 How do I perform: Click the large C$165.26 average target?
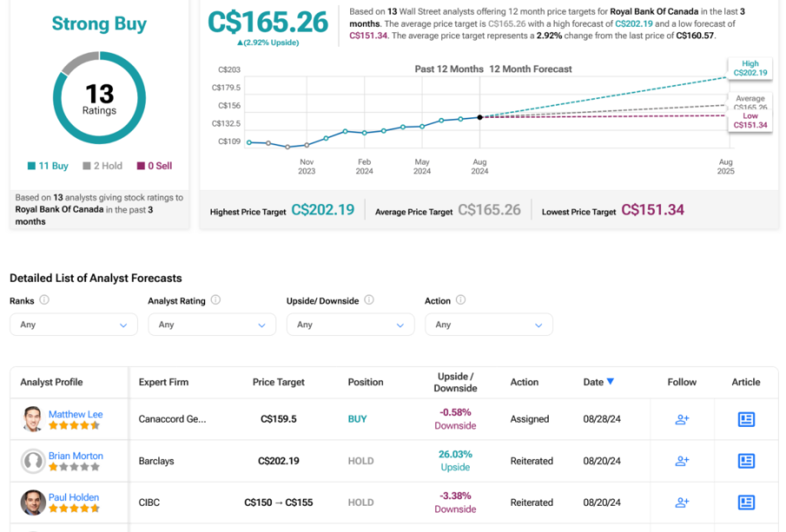pyautogui.click(x=268, y=22)
